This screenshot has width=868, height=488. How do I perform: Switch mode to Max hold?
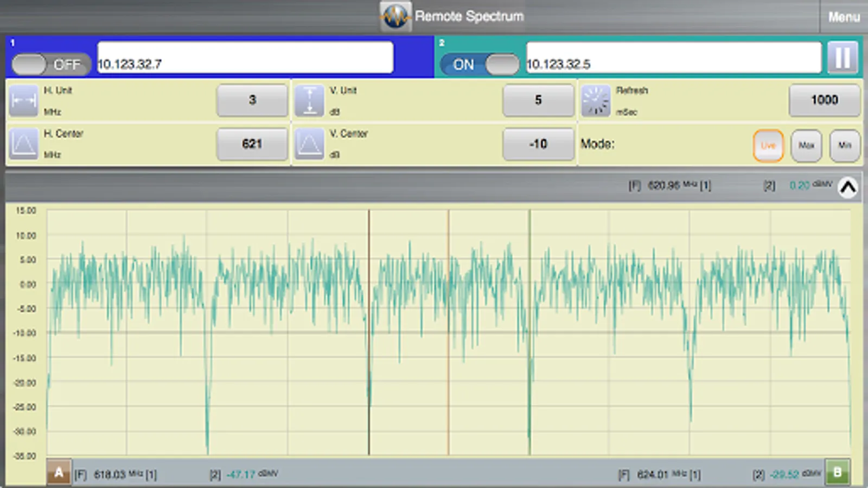(806, 145)
